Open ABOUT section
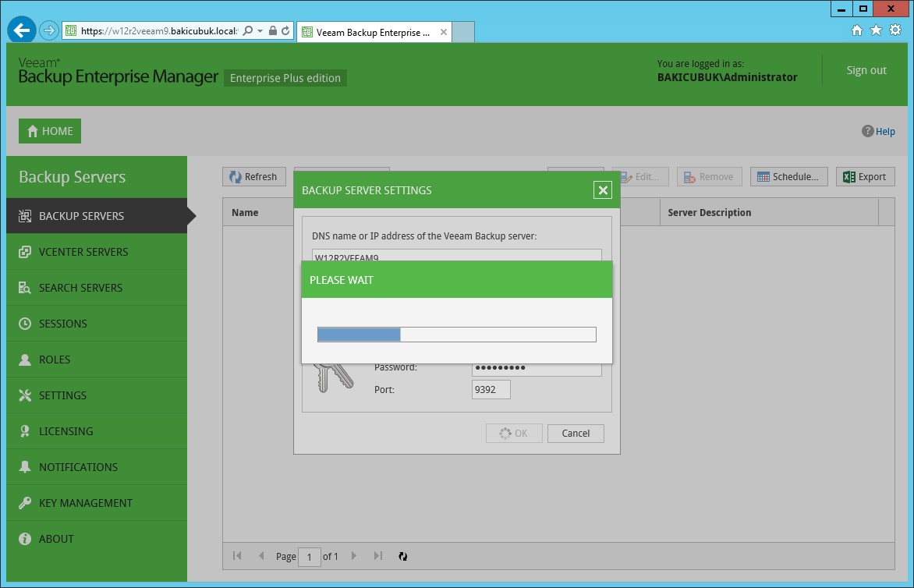The image size is (914, 588). [x=97, y=539]
